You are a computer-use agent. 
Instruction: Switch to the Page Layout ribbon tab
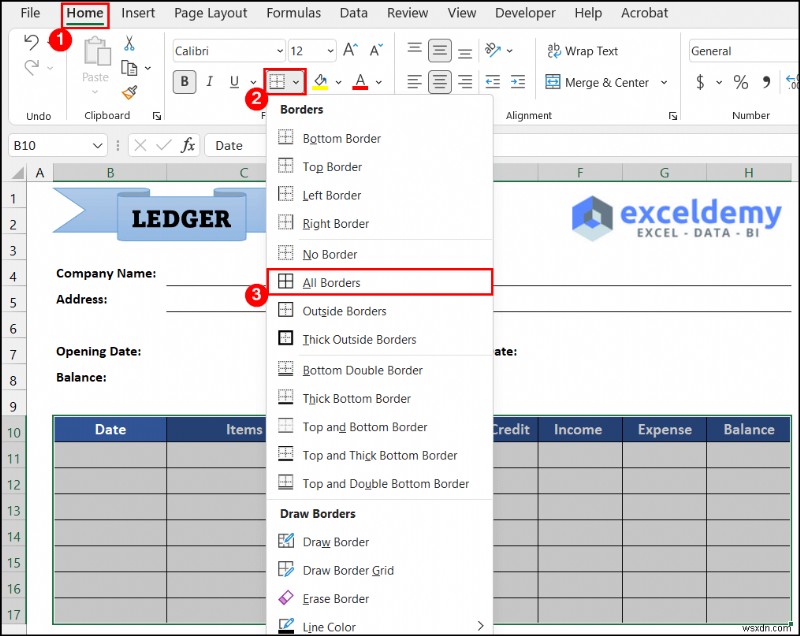click(210, 13)
